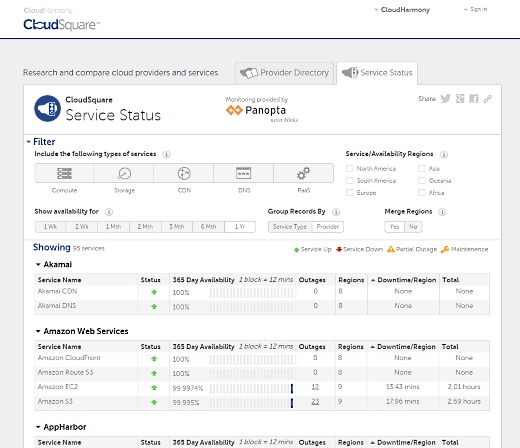Sort Amazon table by Downtime/Region
Image resolution: width=520 pixels, height=448 pixels.
tap(403, 347)
